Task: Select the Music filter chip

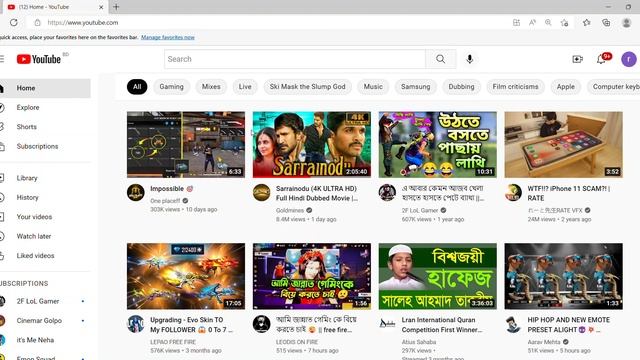Action: click(373, 87)
